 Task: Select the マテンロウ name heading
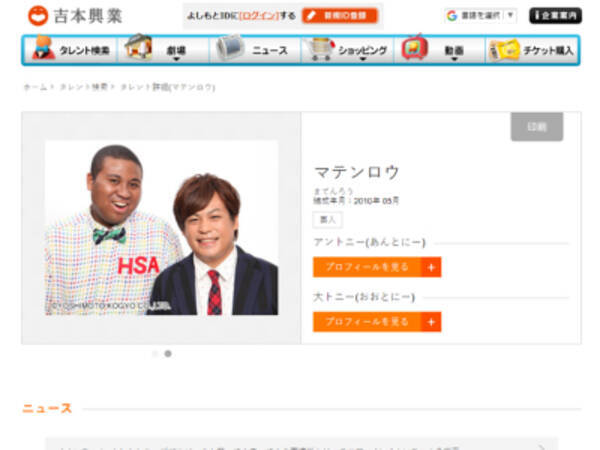click(357, 172)
